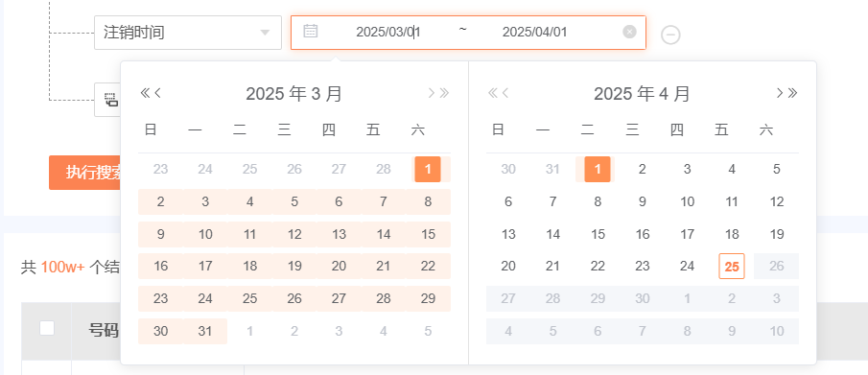
Task: Select April 15 in the calendar
Action: pyautogui.click(x=598, y=234)
